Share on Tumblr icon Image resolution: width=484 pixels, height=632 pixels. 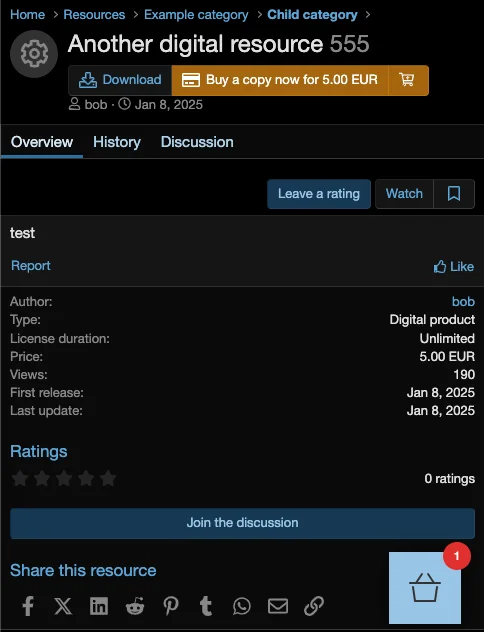206,606
